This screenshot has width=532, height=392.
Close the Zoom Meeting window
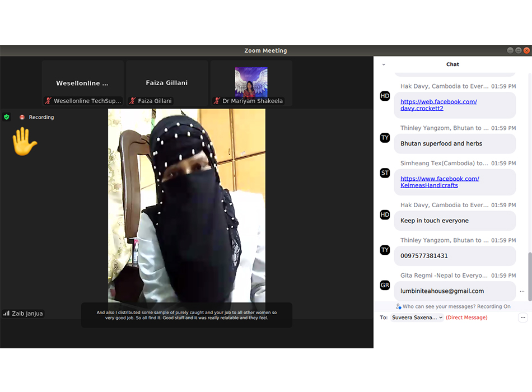point(526,50)
